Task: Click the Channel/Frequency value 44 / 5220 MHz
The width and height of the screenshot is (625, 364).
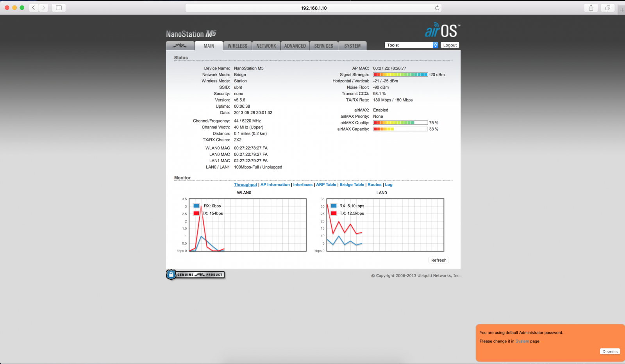Action: click(247, 121)
